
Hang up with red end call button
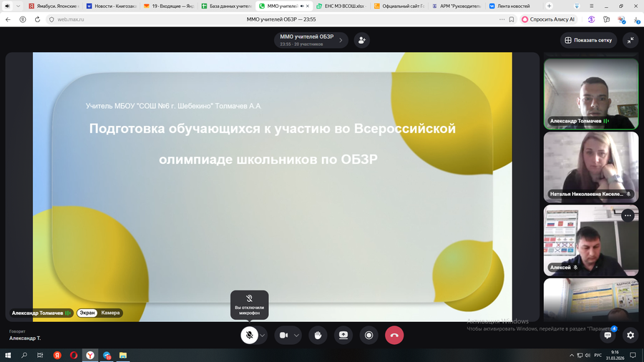coord(394,335)
